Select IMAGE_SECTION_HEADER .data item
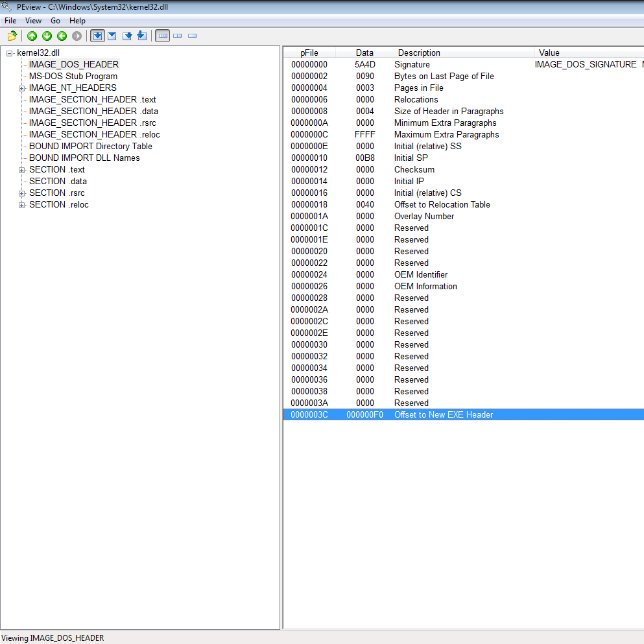 [x=93, y=112]
